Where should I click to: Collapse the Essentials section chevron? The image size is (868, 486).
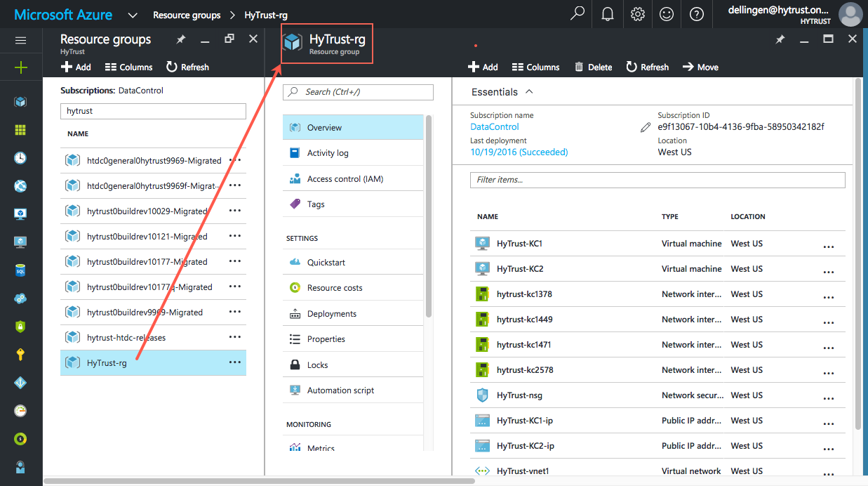coord(530,91)
